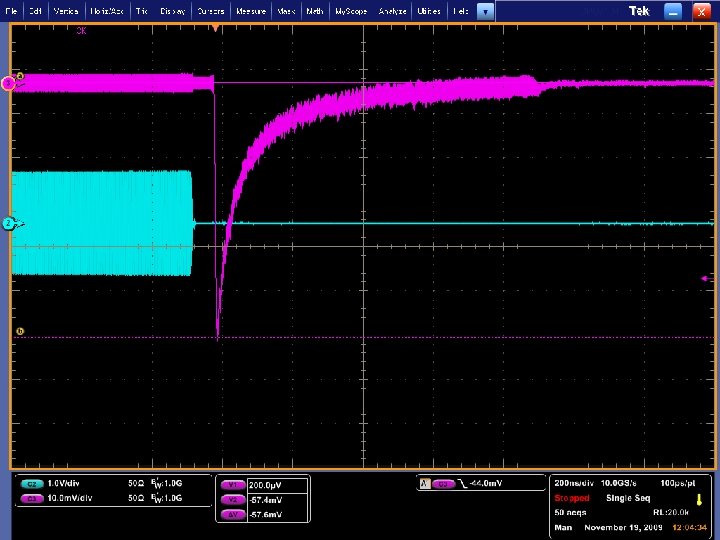
Task: Grab cursor 'b' handle marker
Action: point(20,331)
